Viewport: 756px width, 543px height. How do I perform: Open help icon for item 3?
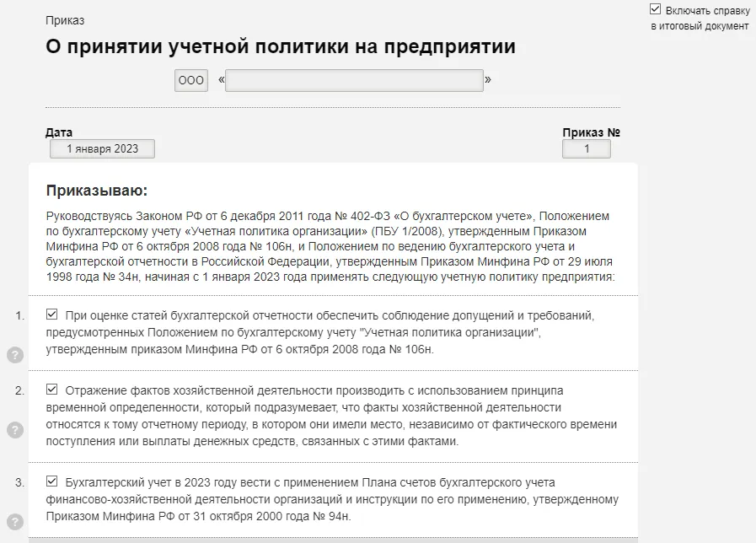point(15,522)
